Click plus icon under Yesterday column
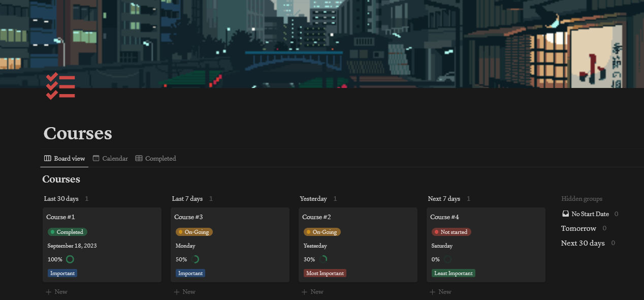This screenshot has width=644, height=300. 305,292
